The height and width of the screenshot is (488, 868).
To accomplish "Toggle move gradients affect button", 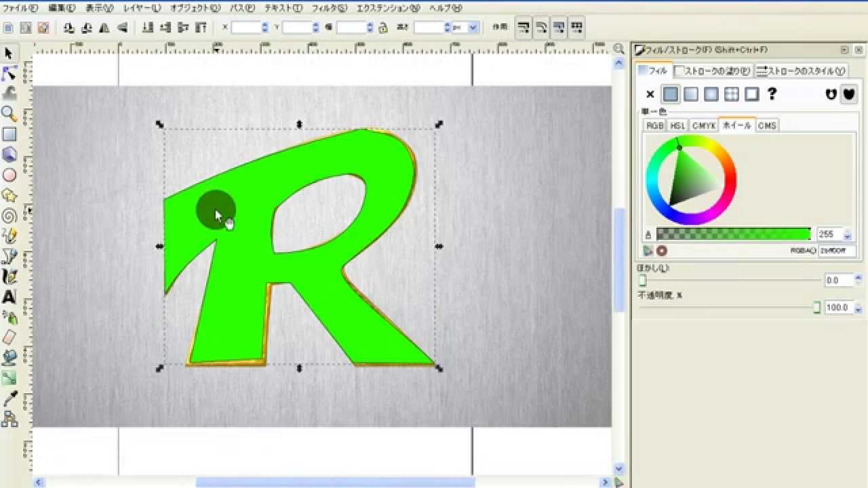I will [x=559, y=28].
